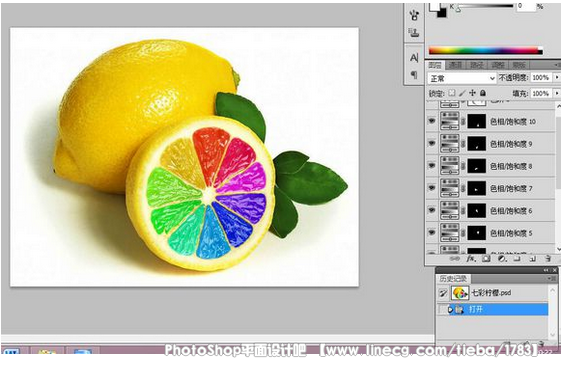Open fill slider arrow next to 填充

pos(557,93)
